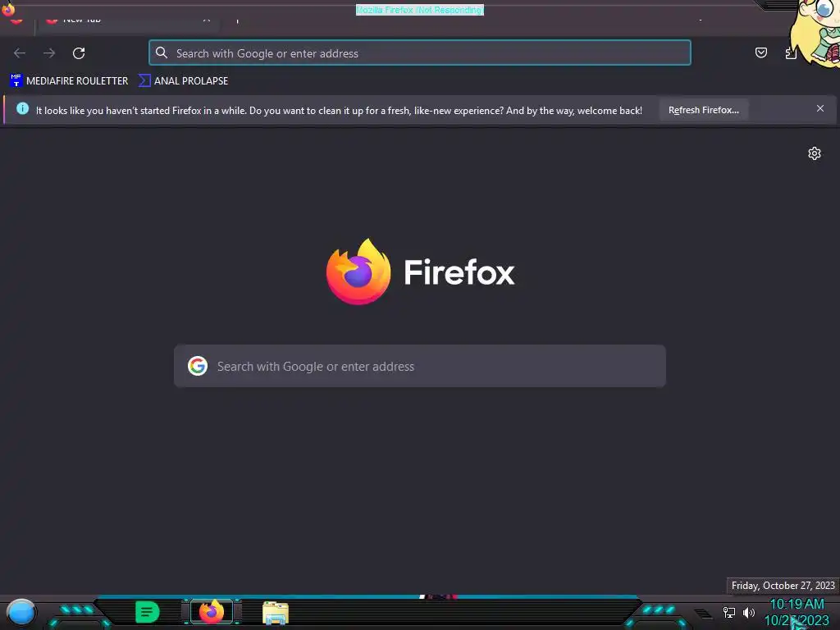840x630 pixels.
Task: Open a new tab with plus button
Action: [x=237, y=21]
